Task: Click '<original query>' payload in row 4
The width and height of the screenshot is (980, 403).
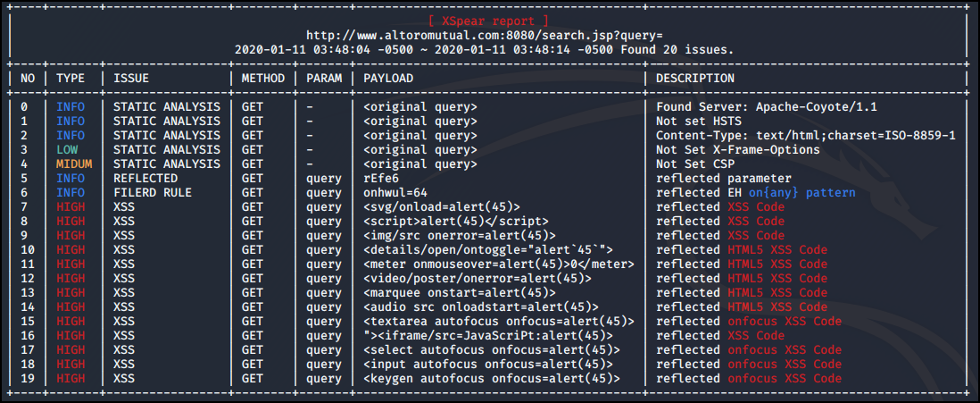Action: pos(420,164)
